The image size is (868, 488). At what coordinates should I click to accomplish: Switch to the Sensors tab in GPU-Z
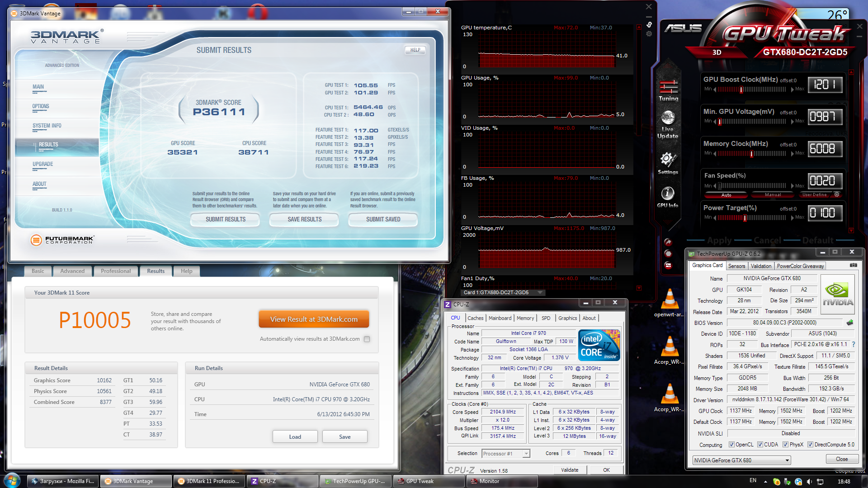click(x=736, y=266)
